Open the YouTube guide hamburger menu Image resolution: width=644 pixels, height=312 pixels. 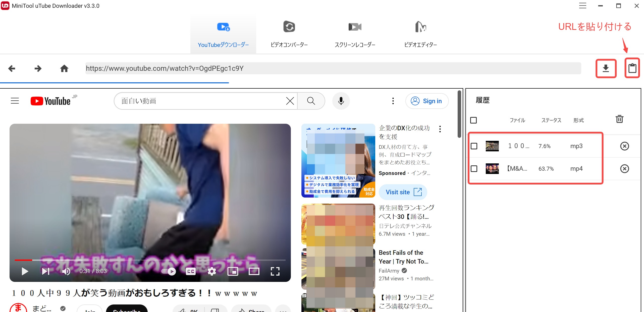pyautogui.click(x=15, y=101)
